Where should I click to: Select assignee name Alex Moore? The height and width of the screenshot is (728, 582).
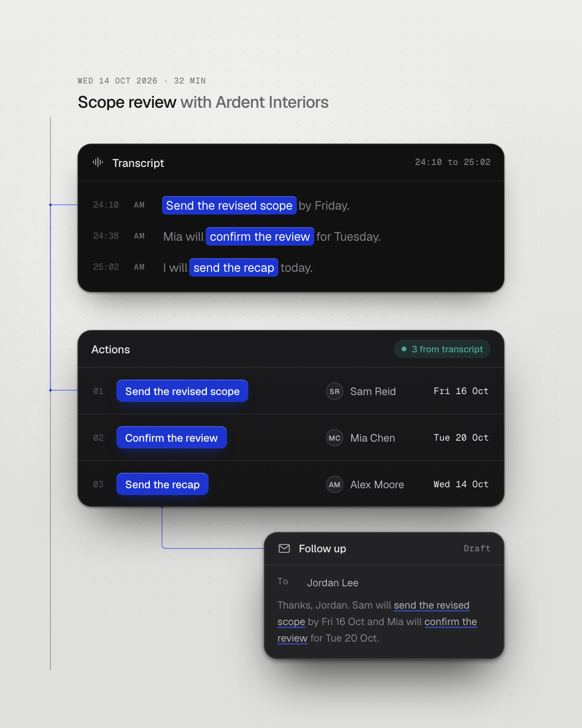[377, 484]
